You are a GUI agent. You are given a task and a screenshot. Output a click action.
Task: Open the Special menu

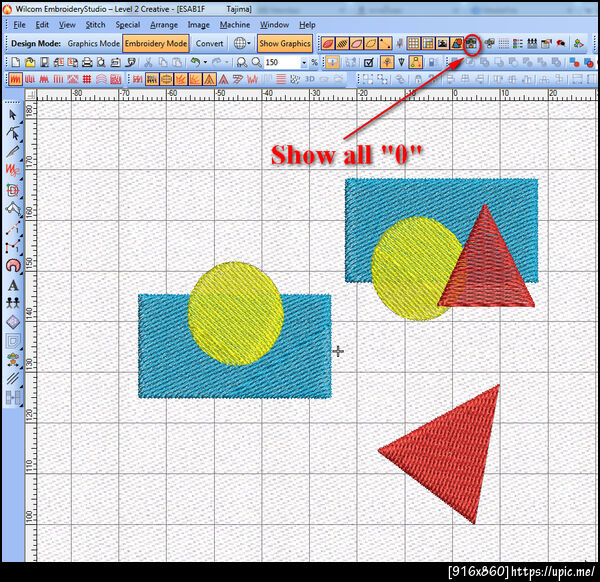point(127,25)
